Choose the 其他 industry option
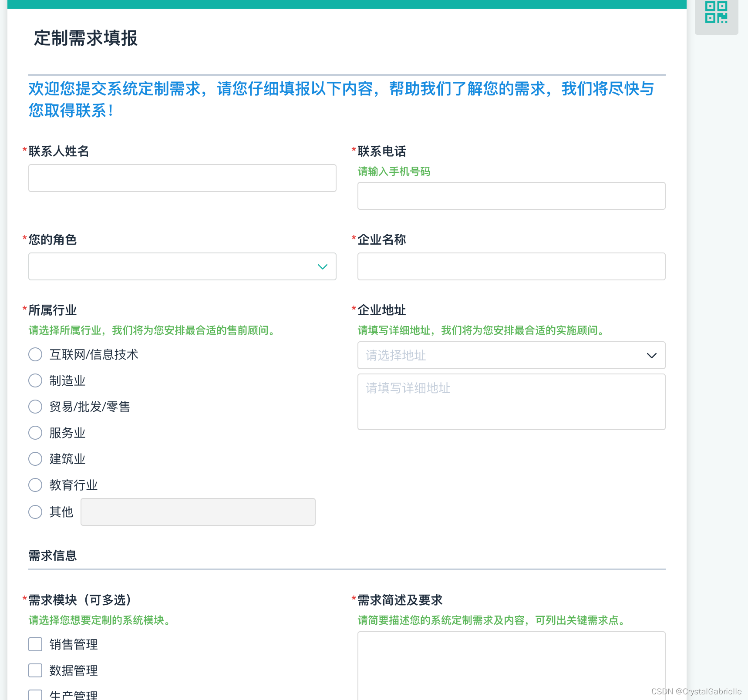 tap(35, 512)
